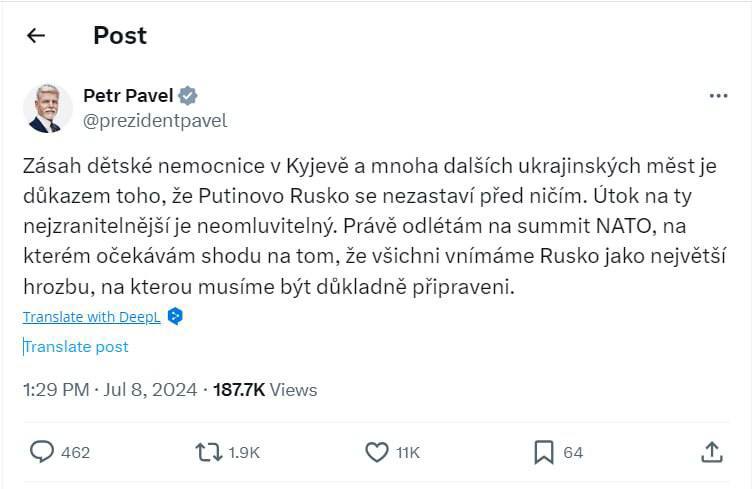Click the reply speech bubble icon
Viewport: 752px width, 489px height.
[x=41, y=452]
